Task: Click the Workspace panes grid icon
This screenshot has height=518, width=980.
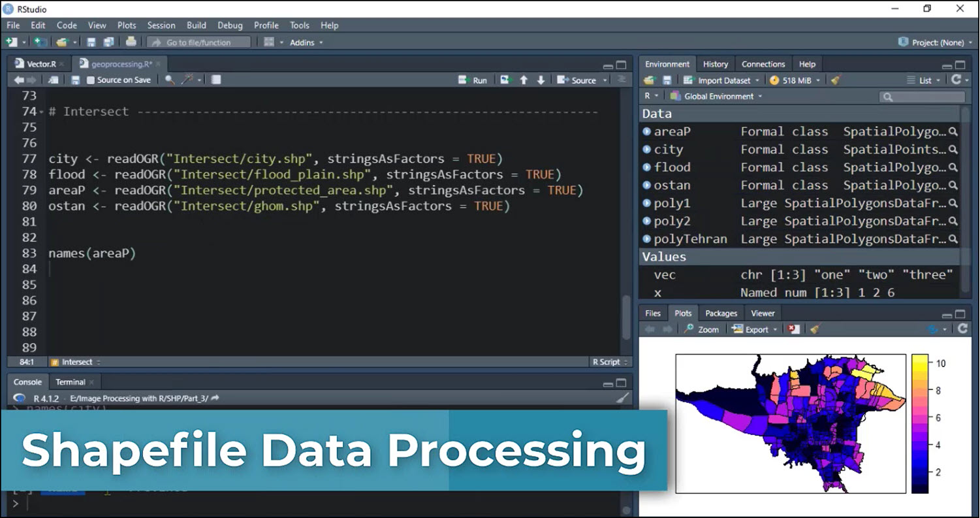Action: (x=268, y=42)
